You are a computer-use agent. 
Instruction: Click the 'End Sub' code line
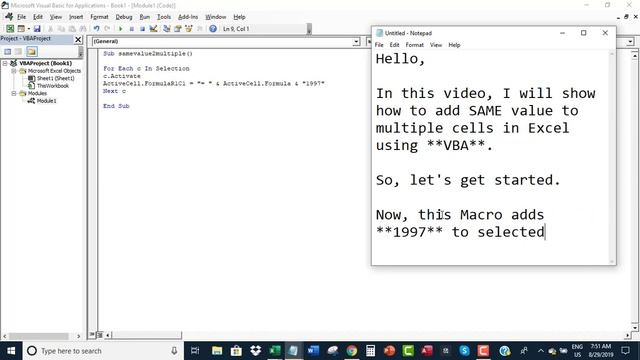click(x=116, y=106)
